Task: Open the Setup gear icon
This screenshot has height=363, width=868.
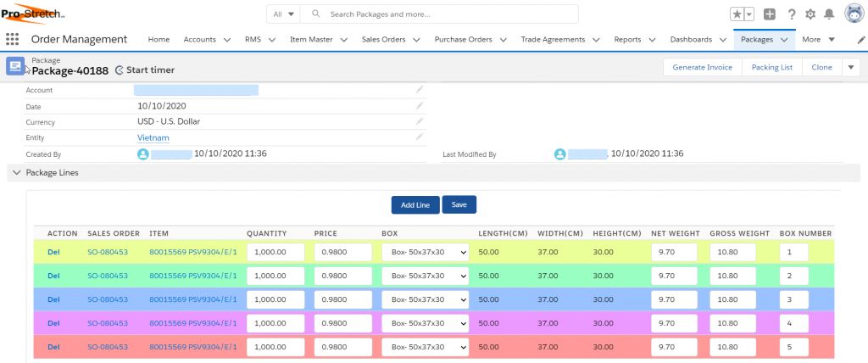Action: pos(810,14)
